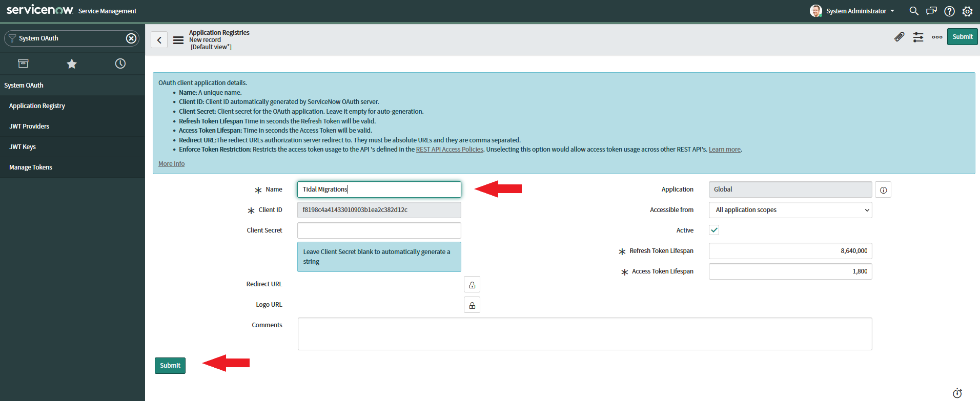This screenshot has width=980, height=401.
Task: Click the Application Registries title text
Action: 219,33
